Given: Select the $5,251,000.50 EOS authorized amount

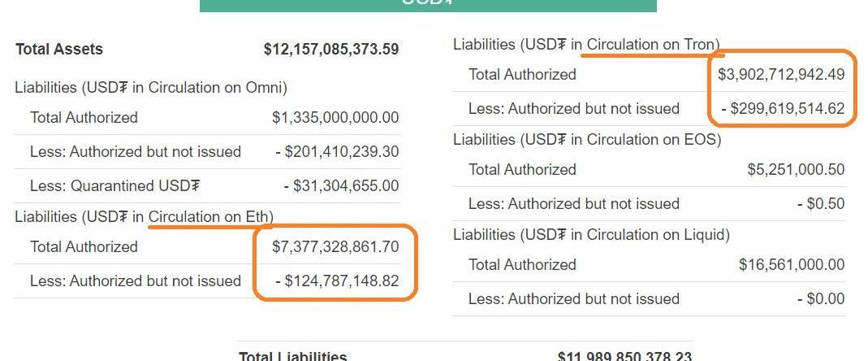Looking at the screenshot, I should coord(796,169).
